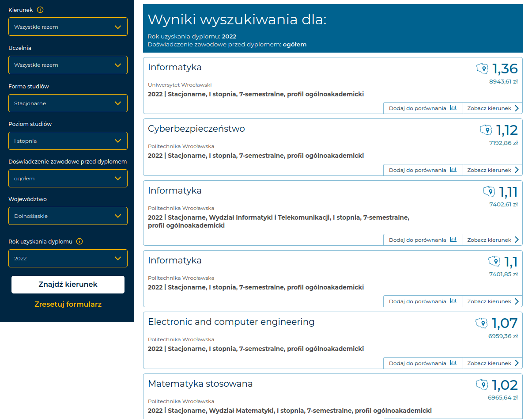Screen dimensions: 532x419
Task: Click map icon beside the 1,07 score
Action: pyautogui.click(x=481, y=323)
